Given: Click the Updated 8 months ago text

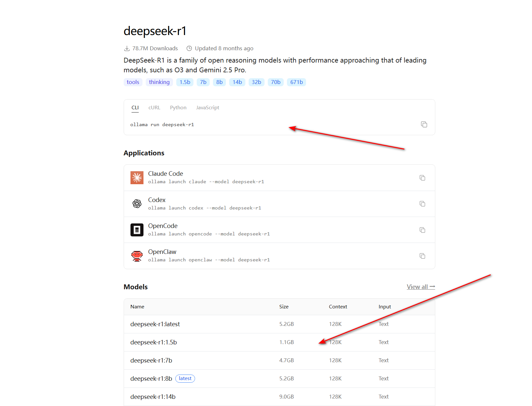Looking at the screenshot, I should pyautogui.click(x=224, y=48).
